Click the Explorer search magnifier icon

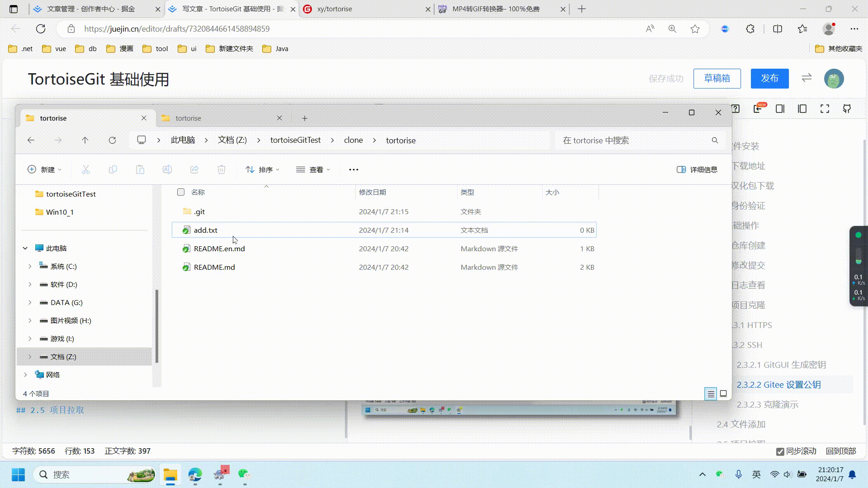tap(715, 141)
